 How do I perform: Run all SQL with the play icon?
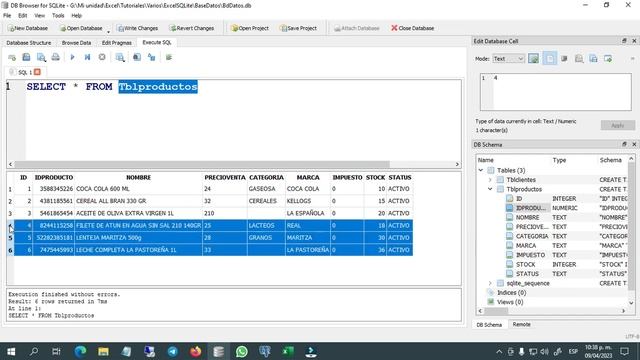[x=72, y=57]
